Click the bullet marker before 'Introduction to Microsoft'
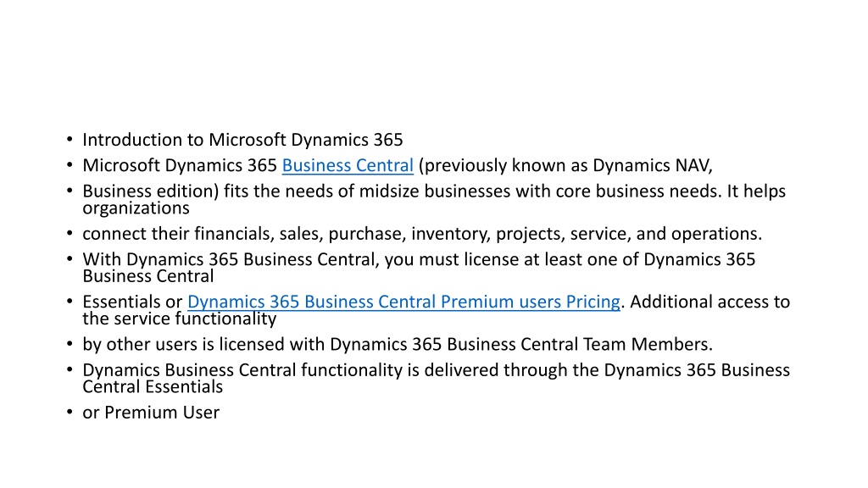The height and width of the screenshot is (488, 868). click(70, 140)
